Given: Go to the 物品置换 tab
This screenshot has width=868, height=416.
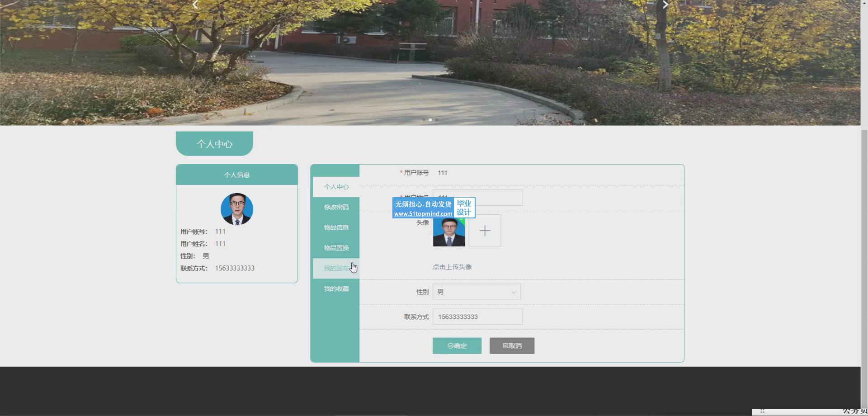Looking at the screenshot, I should tap(336, 248).
